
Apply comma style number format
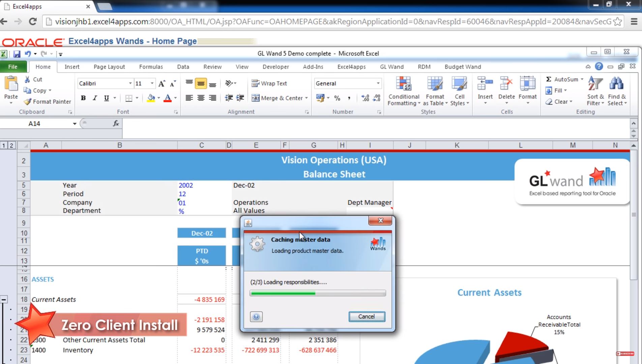tap(349, 98)
